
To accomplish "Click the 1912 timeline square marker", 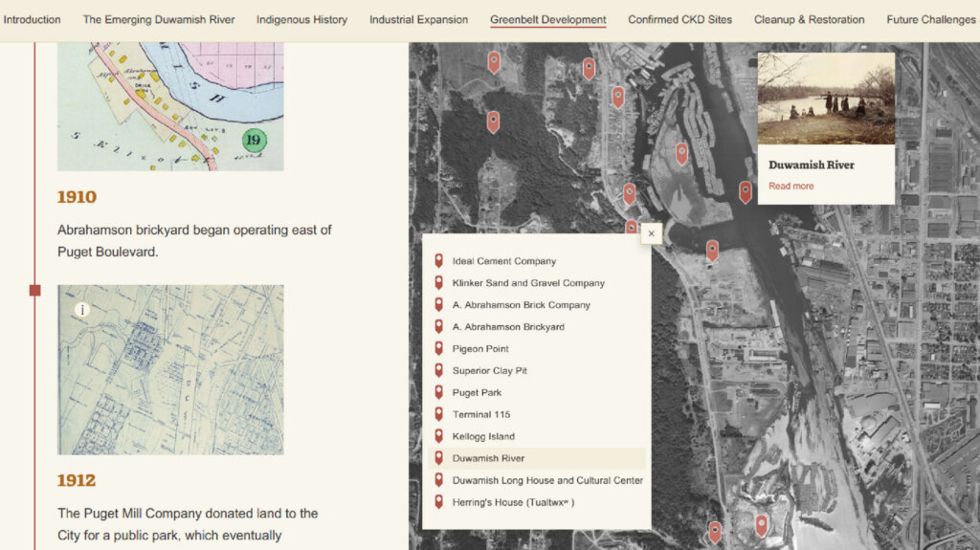I will point(35,290).
